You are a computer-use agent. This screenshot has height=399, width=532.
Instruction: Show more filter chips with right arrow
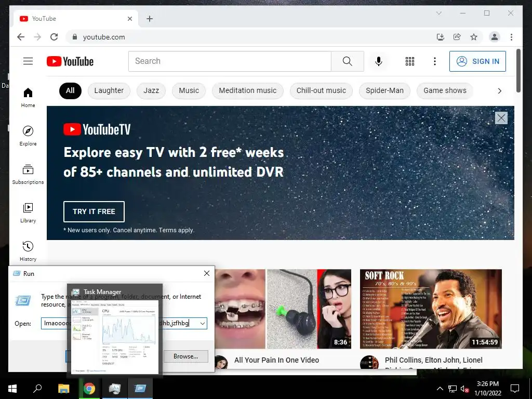(499, 90)
